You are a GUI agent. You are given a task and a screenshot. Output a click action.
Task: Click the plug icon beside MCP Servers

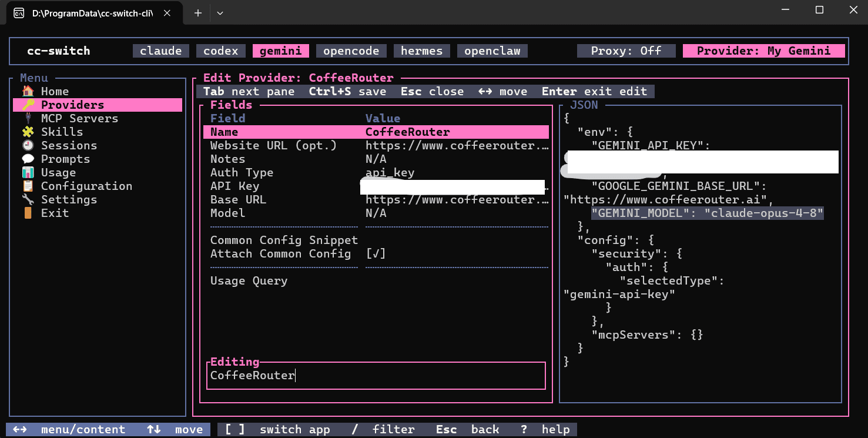tap(28, 118)
